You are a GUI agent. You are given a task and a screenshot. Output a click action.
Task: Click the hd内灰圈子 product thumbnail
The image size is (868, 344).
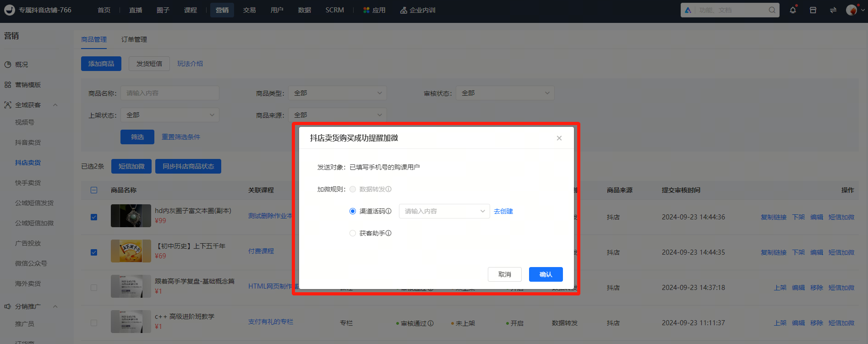click(131, 216)
